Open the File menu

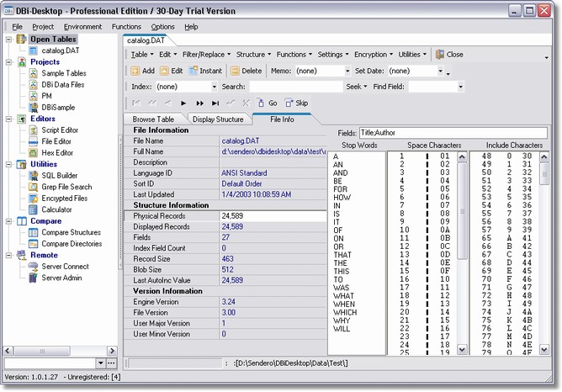(x=17, y=27)
